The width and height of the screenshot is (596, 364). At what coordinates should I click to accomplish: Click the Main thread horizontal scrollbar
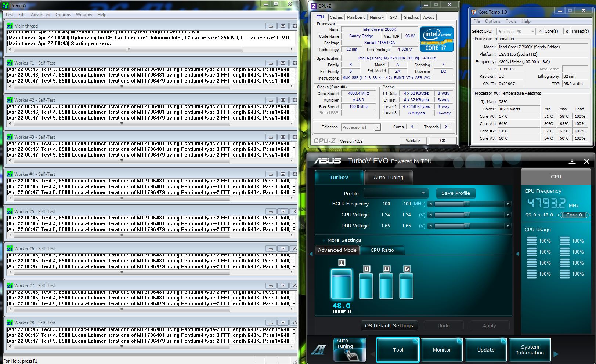click(x=150, y=49)
